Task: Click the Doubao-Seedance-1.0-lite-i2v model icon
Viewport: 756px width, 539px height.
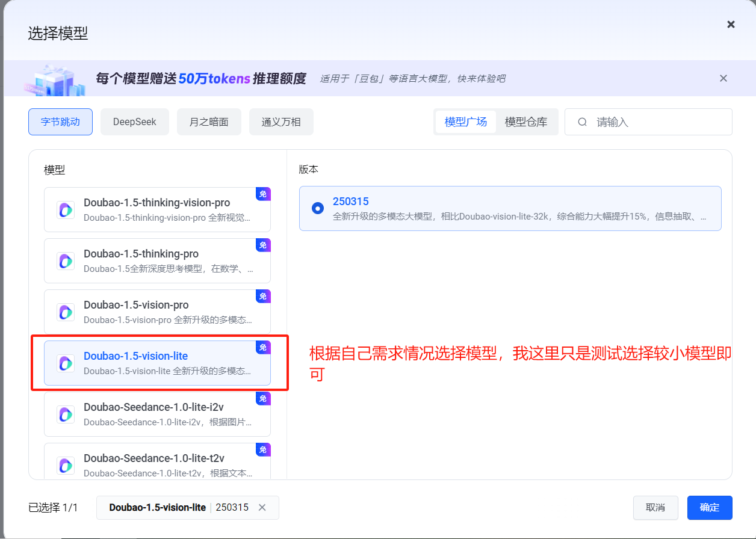Action: pyautogui.click(x=66, y=414)
